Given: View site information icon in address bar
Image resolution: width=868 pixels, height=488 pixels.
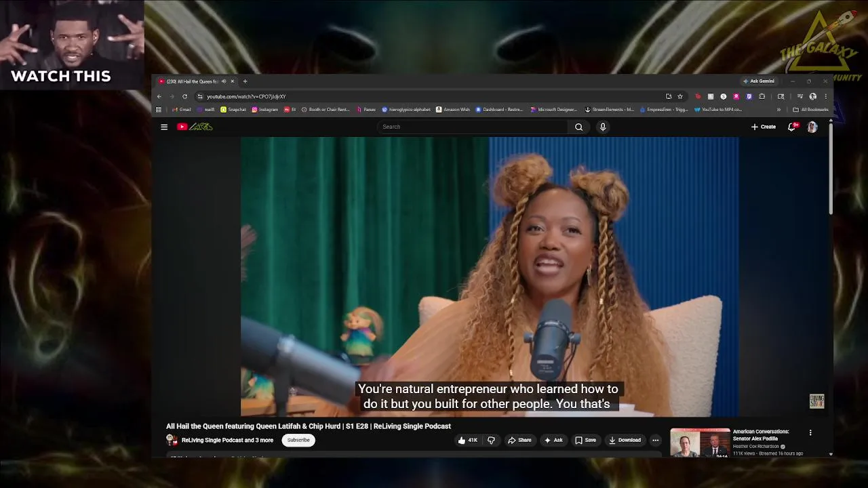Looking at the screenshot, I should 200,96.
